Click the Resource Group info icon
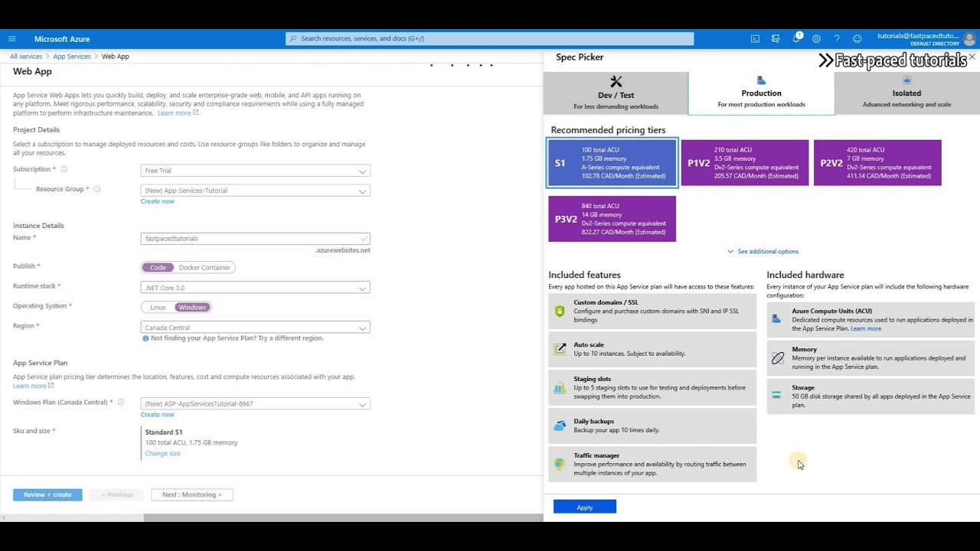The height and width of the screenshot is (551, 980). coord(96,189)
